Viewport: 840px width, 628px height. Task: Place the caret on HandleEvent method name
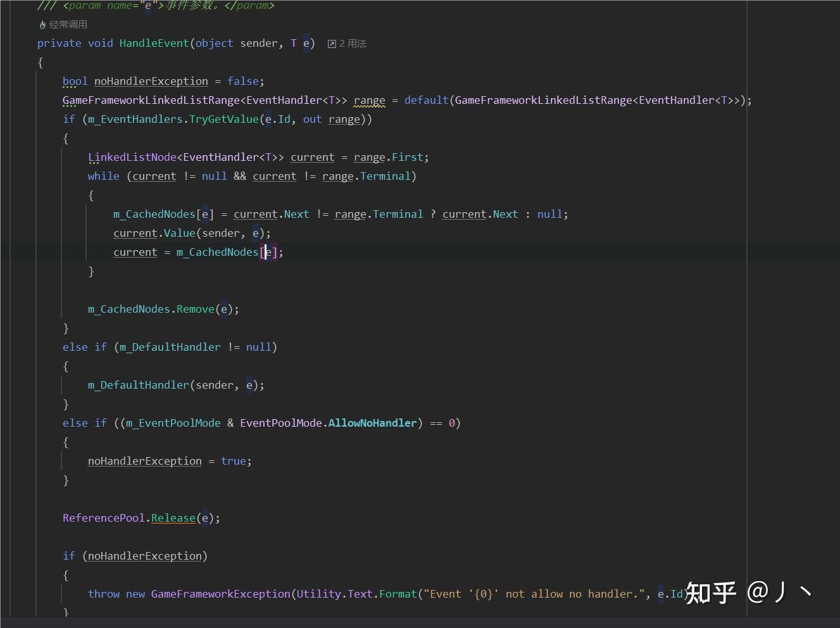[154, 43]
